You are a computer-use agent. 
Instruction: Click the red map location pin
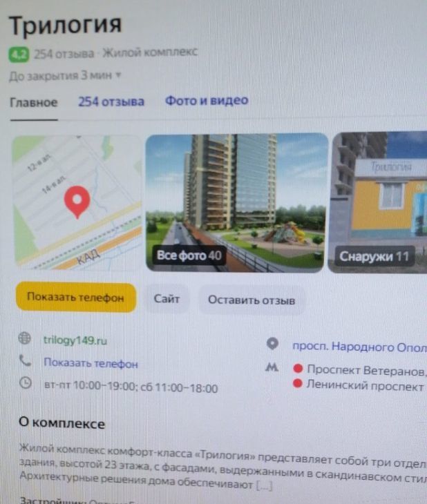coord(77,202)
